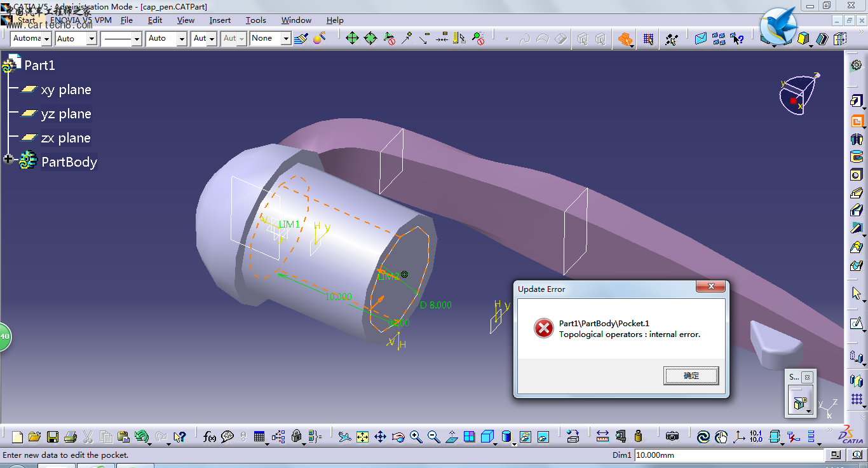Click the 确定 button in Update Error

click(691, 376)
